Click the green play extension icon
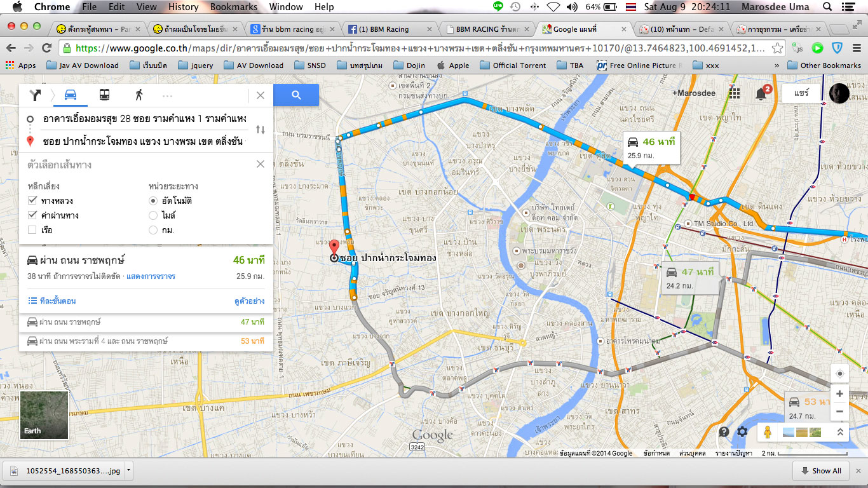Screen dimensions: 868x488 (818, 48)
